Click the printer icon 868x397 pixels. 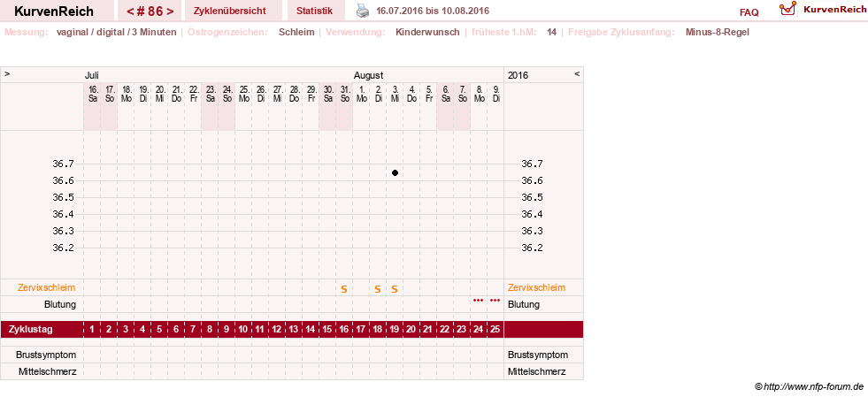click(362, 11)
